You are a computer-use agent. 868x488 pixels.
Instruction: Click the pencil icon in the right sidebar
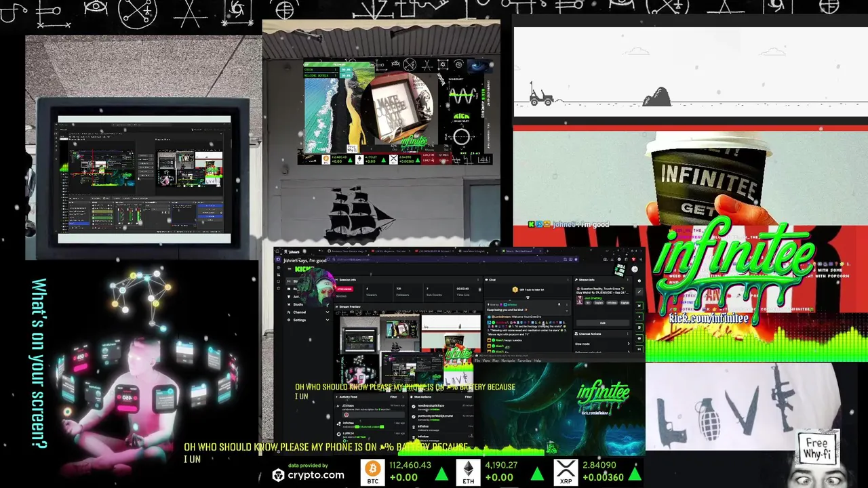[639, 291]
